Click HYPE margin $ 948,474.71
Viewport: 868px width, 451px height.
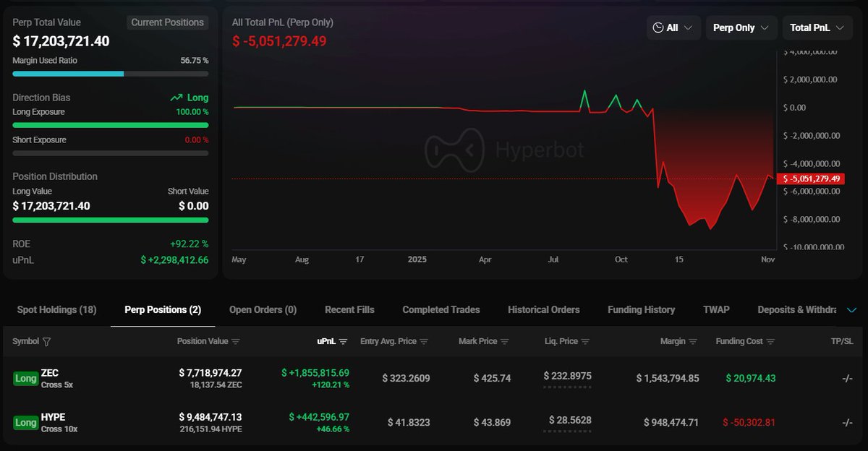[x=671, y=422]
